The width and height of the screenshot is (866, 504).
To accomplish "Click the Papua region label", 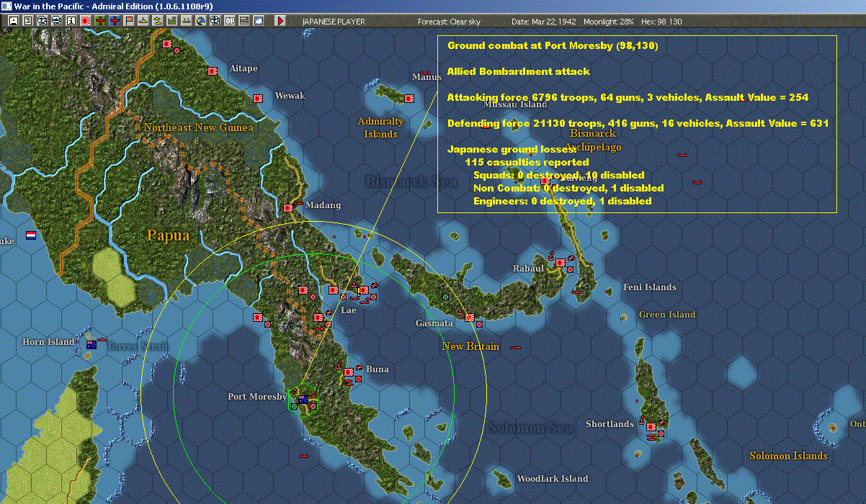I will [168, 235].
